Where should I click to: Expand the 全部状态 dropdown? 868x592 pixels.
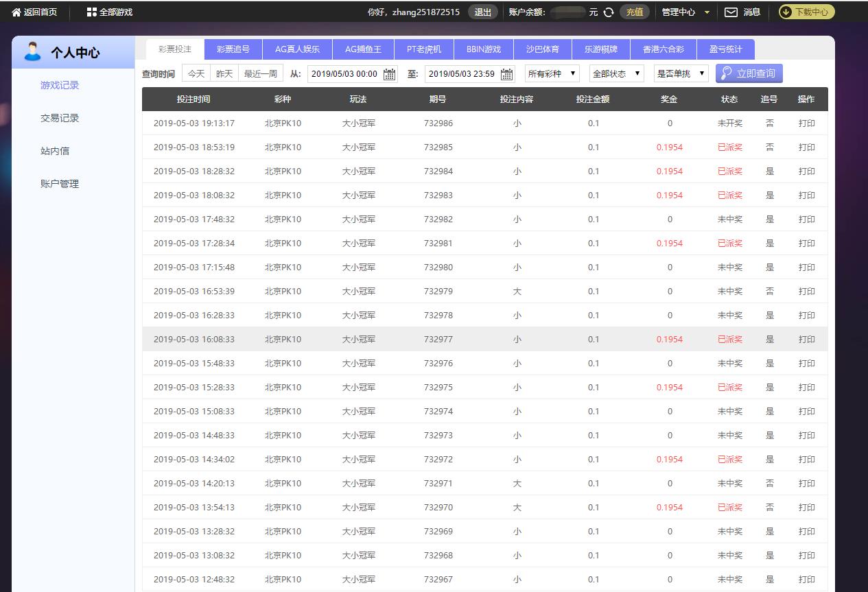point(616,73)
